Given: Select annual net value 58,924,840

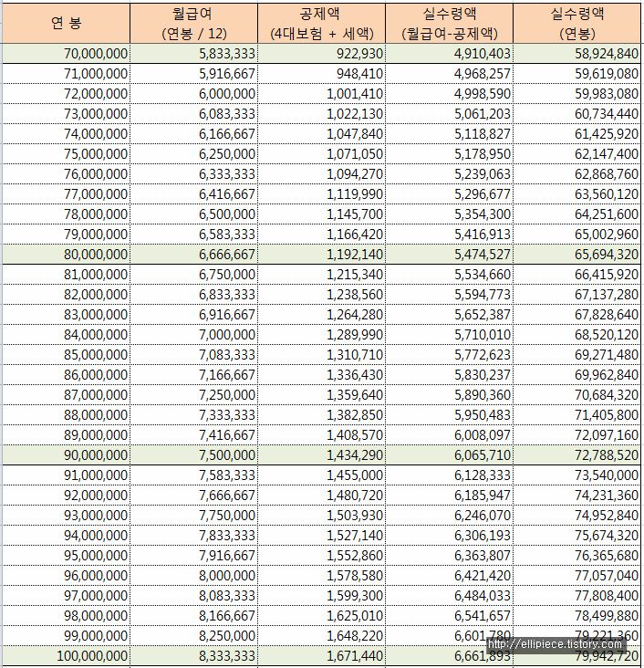Looking at the screenshot, I should click(x=577, y=54).
